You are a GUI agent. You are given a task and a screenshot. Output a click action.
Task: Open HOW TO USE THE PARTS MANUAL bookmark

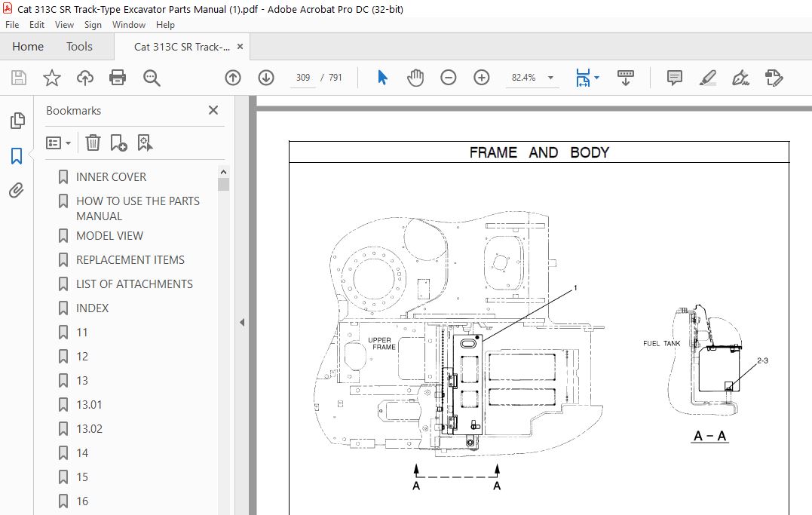[x=138, y=208]
